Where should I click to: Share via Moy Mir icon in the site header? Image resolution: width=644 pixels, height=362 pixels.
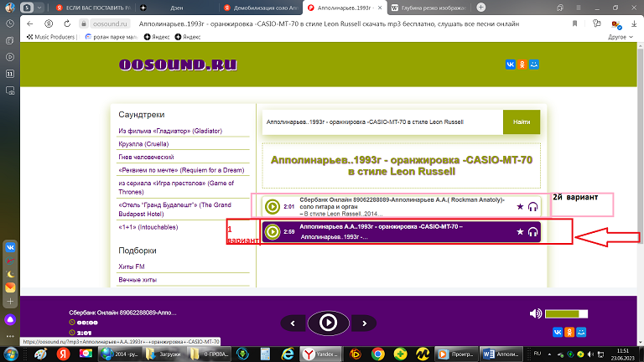[x=534, y=65]
